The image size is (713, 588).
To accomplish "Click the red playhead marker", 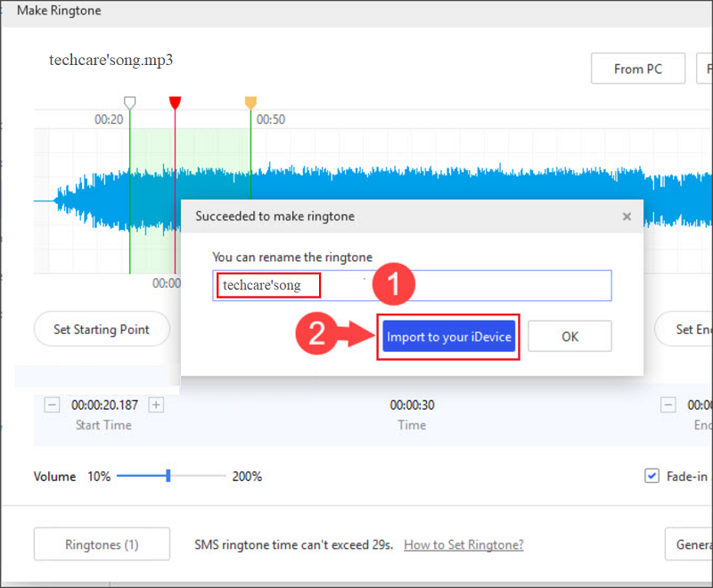I will 175,103.
